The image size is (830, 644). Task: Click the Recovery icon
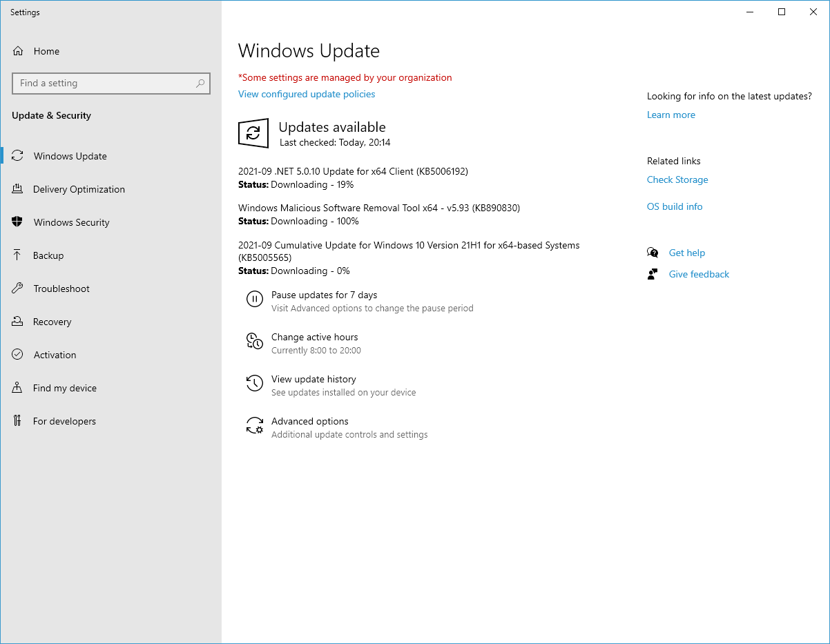point(18,322)
